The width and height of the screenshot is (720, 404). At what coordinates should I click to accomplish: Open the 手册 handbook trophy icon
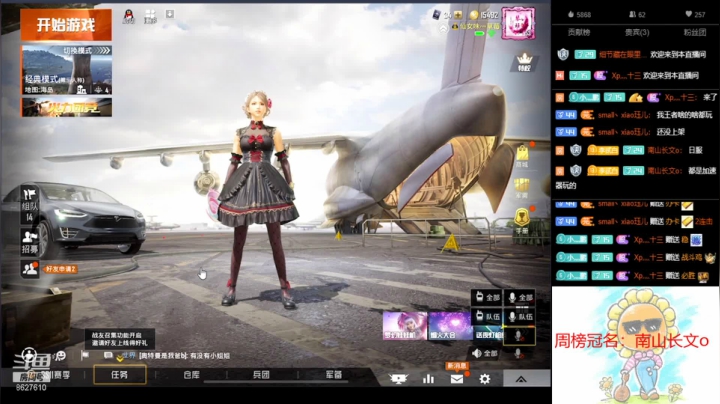click(x=522, y=221)
